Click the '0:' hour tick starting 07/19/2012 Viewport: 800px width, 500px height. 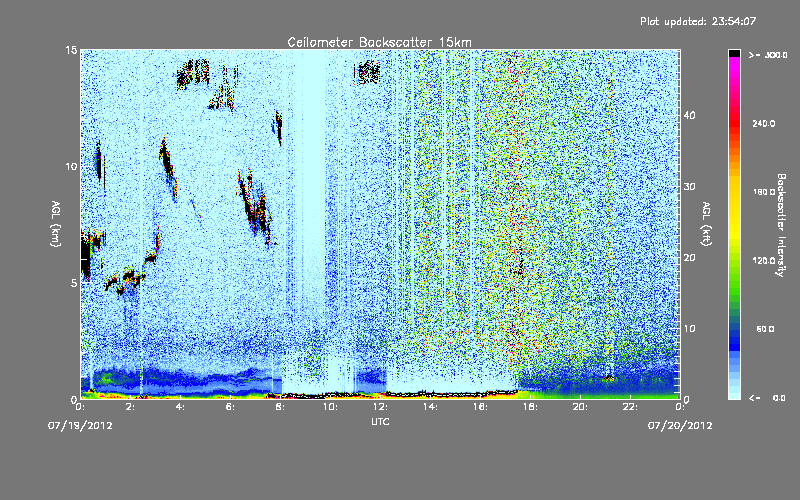click(80, 407)
